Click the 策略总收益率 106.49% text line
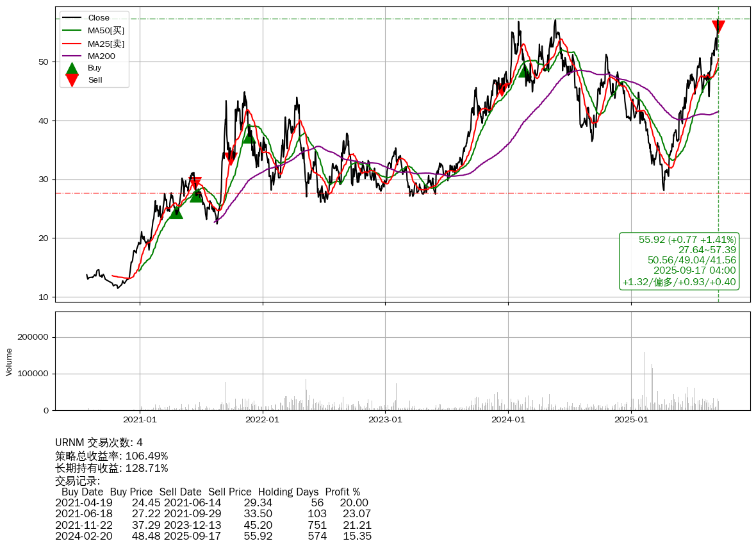The width and height of the screenshot is (756, 548). (111, 456)
